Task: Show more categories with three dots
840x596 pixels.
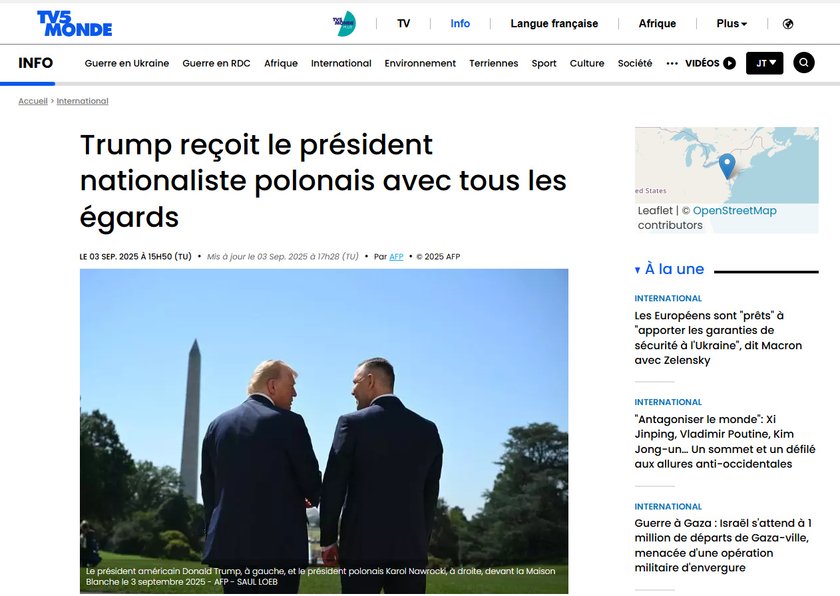Action: [x=672, y=63]
